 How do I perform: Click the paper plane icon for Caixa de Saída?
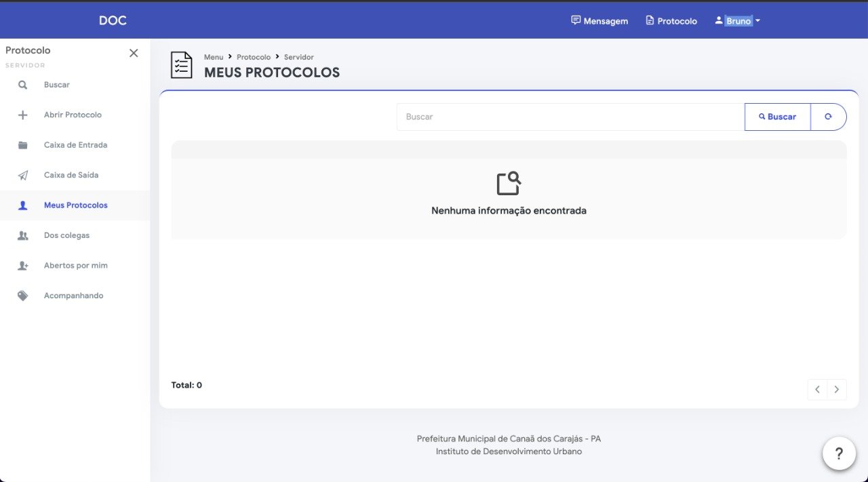(x=23, y=176)
